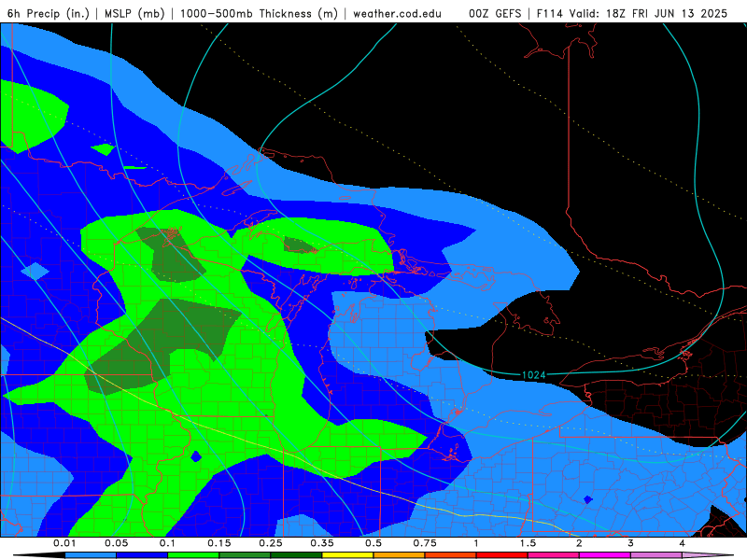Click the legend value 2
Image resolution: width=747 pixels, height=560 pixels.
[x=579, y=543]
